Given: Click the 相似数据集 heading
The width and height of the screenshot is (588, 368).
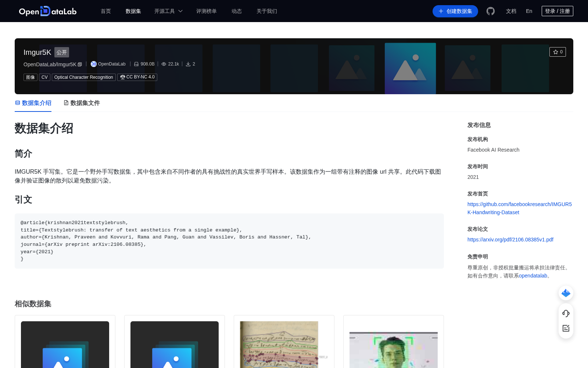Looking at the screenshot, I should 33,304.
